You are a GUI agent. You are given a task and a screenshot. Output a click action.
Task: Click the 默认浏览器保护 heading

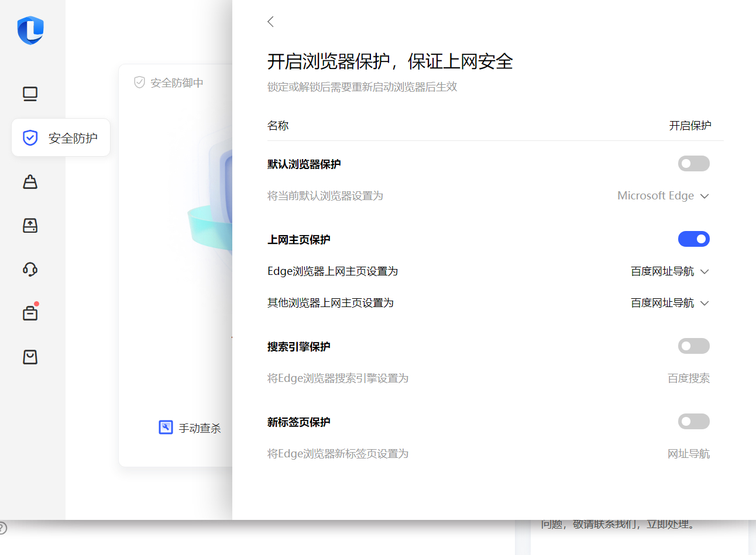[304, 164]
